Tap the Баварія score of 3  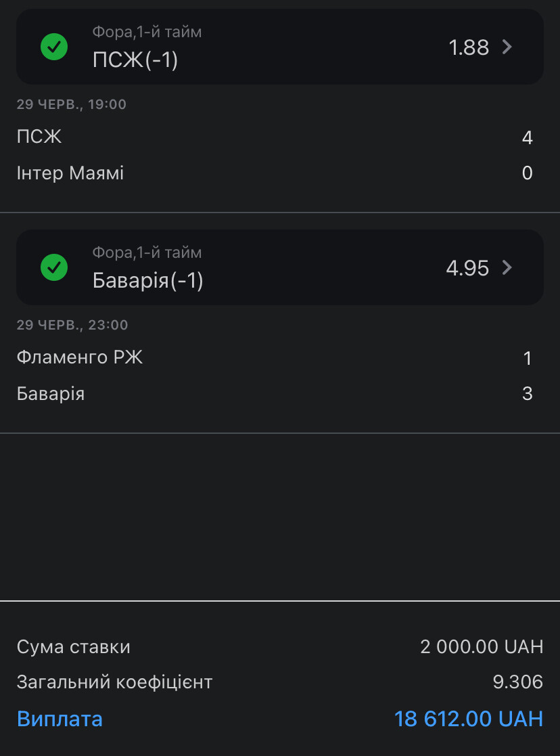(528, 393)
